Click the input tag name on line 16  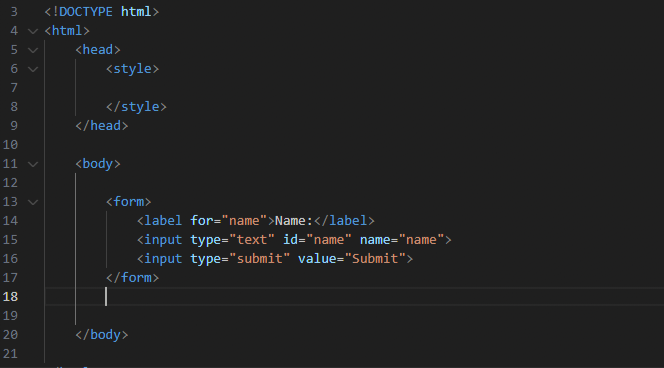point(163,259)
